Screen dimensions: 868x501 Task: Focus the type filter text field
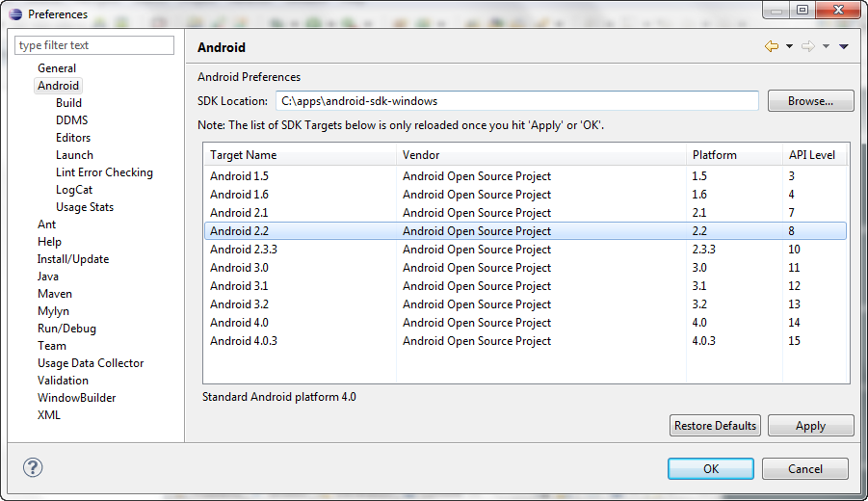tap(94, 45)
